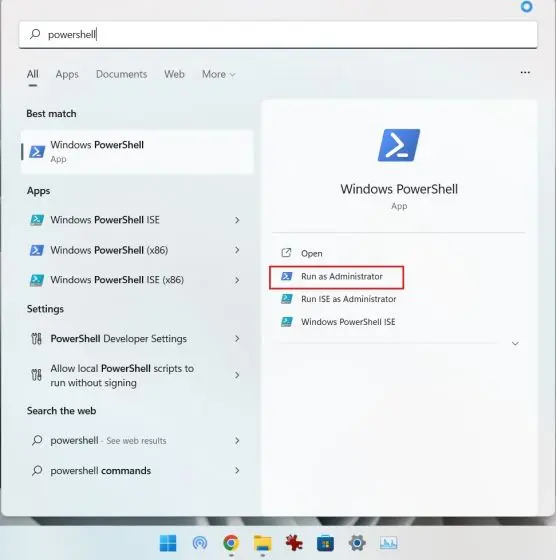The width and height of the screenshot is (556, 560).
Task: Click the Windows Start button in taskbar
Action: 168,543
